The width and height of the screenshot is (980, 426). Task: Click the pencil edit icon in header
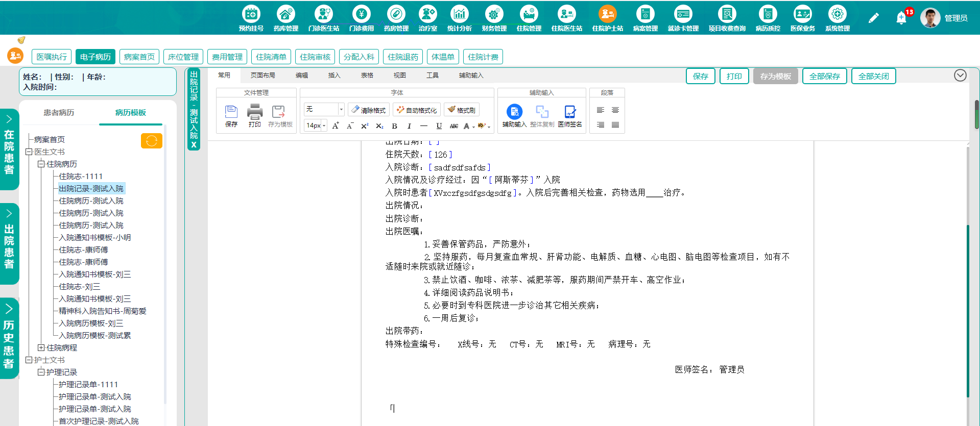873,18
